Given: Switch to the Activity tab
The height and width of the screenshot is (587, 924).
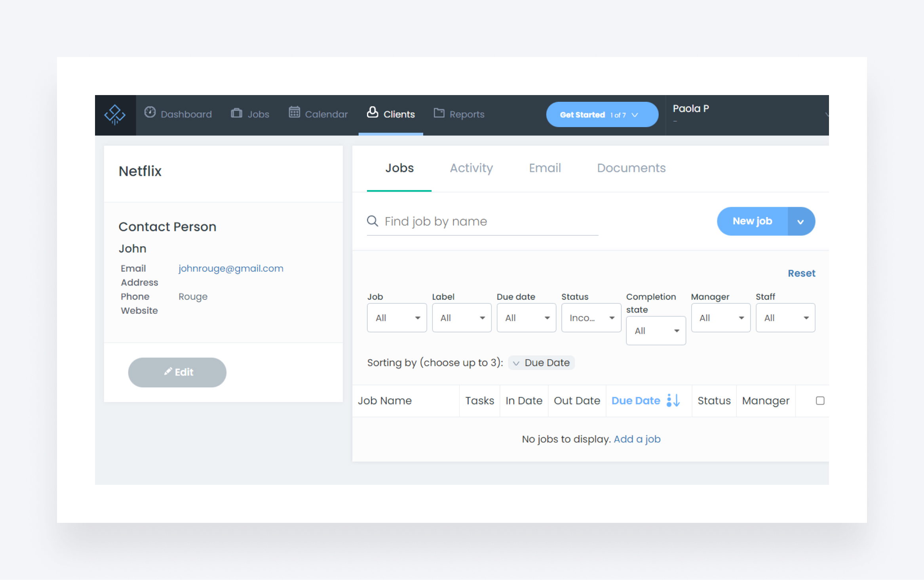Looking at the screenshot, I should coord(471,168).
